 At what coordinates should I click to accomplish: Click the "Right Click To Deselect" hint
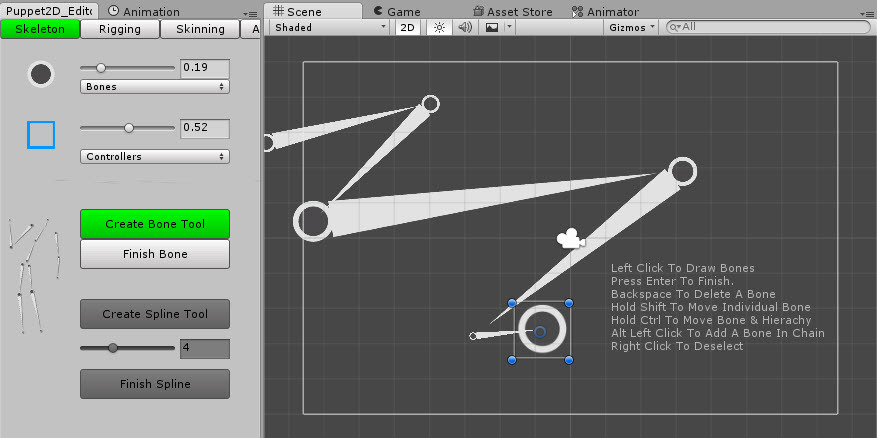(677, 346)
